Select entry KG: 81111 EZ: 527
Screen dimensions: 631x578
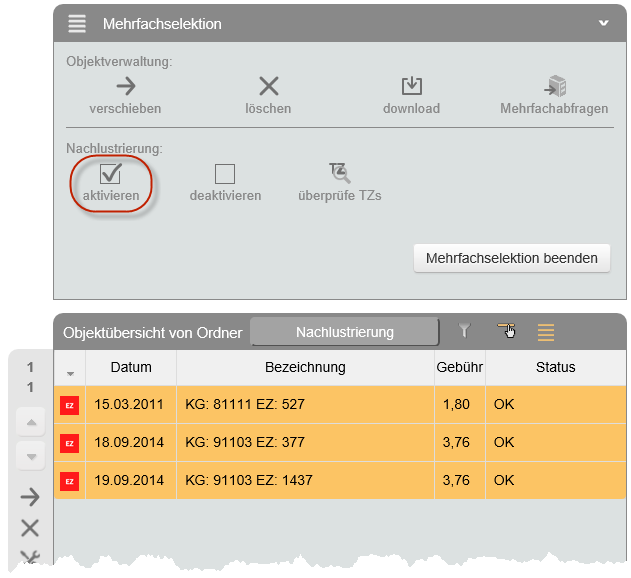[x=245, y=405]
